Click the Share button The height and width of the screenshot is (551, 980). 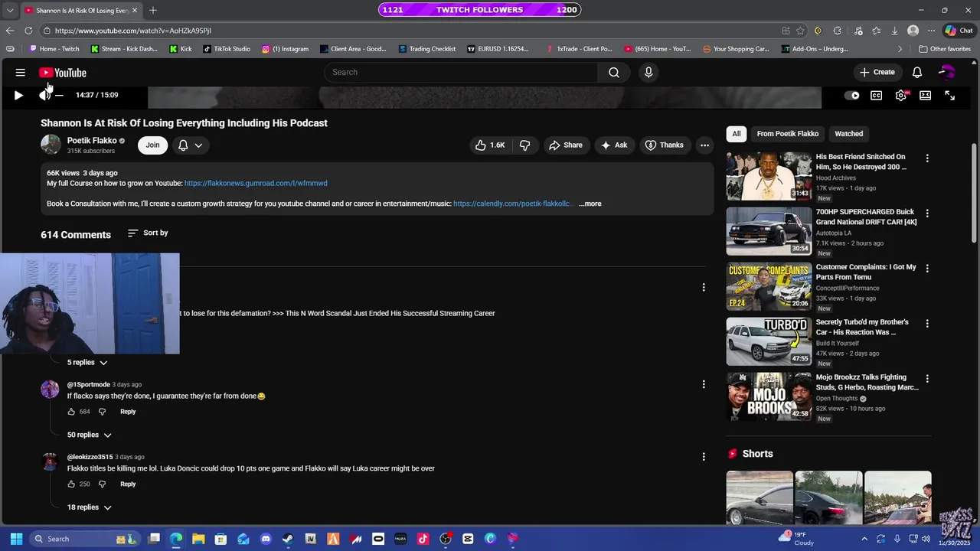(x=566, y=145)
